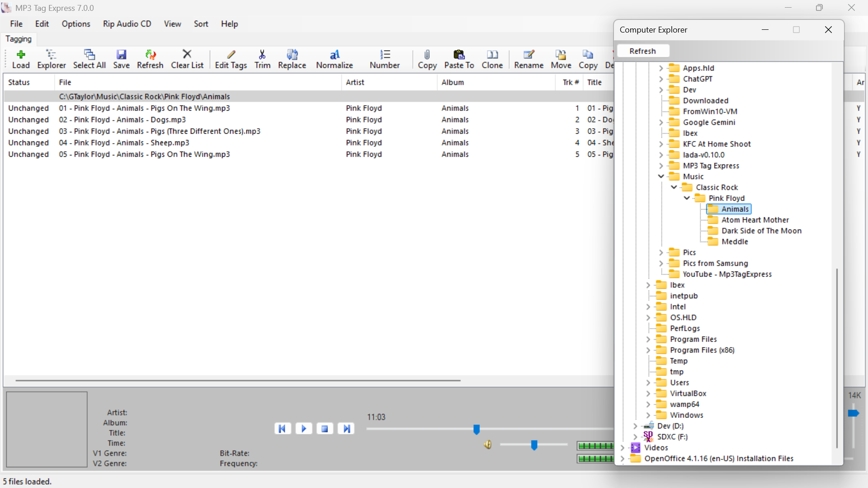868x488 pixels.
Task: Expand the Apps.hld folder
Action: 661,68
